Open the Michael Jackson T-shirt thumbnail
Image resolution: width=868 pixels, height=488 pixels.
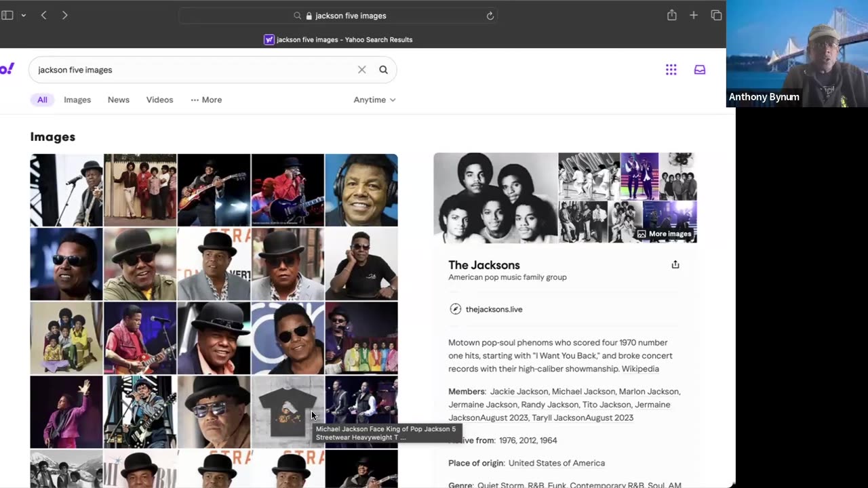tap(288, 412)
